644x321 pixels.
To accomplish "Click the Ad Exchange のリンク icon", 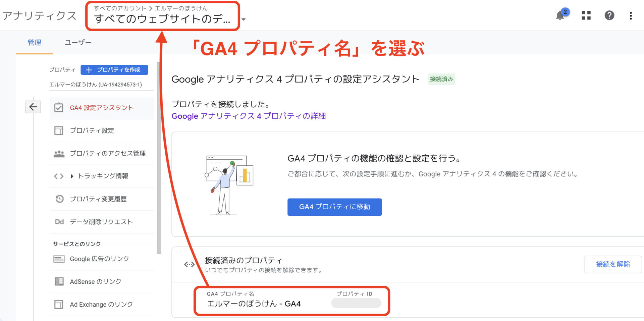I will click(x=59, y=304).
